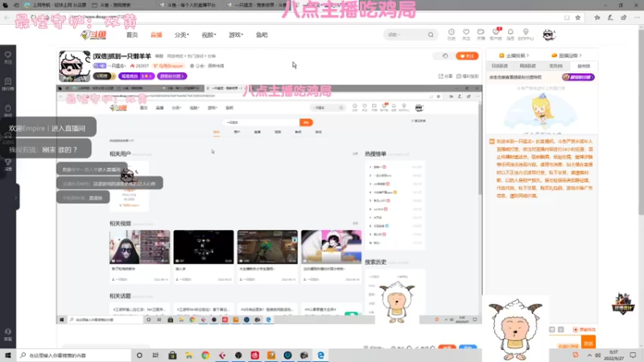
Task: Click the Windows taskbar search box
Action: 74,355
